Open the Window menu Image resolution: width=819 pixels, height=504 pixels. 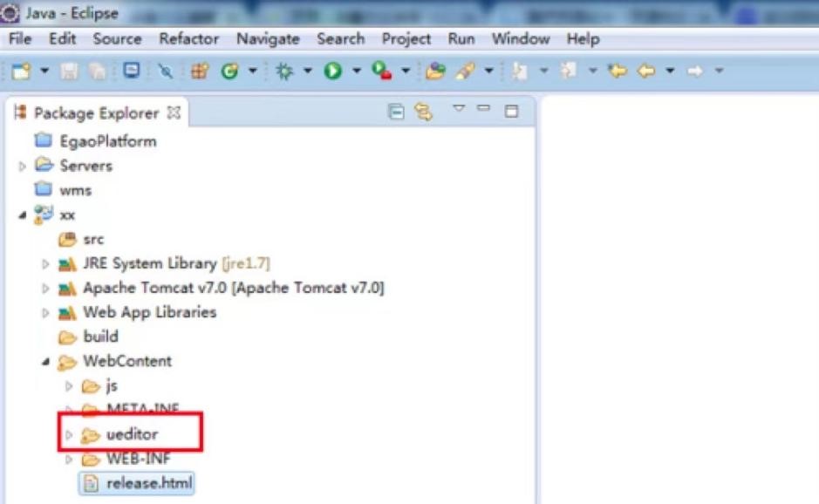(521, 38)
